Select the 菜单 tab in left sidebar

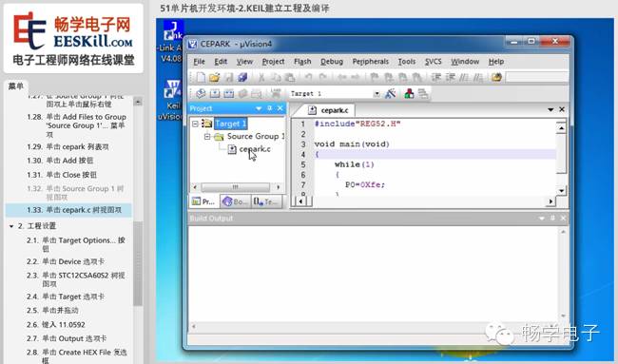coord(16,86)
